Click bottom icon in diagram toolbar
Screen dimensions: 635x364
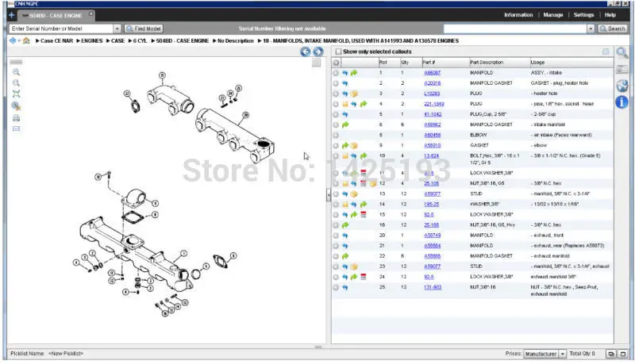[16, 128]
